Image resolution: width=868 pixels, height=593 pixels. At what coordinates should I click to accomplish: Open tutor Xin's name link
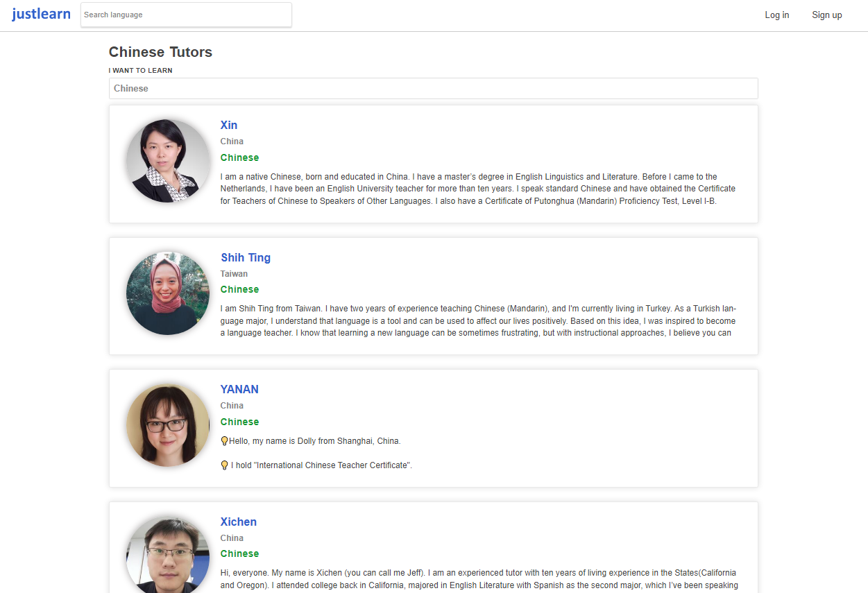point(229,126)
